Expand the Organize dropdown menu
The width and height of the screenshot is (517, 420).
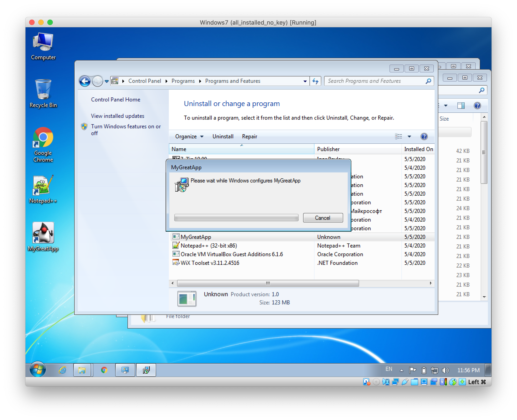coord(189,137)
